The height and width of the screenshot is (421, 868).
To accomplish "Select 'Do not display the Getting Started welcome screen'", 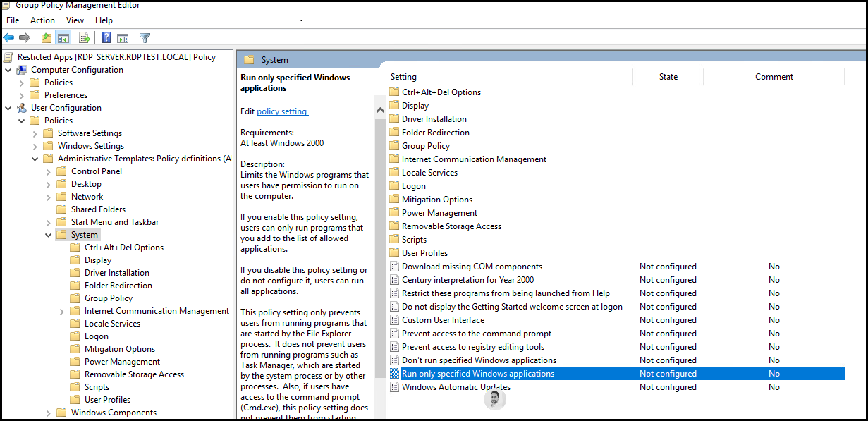I will 512,307.
